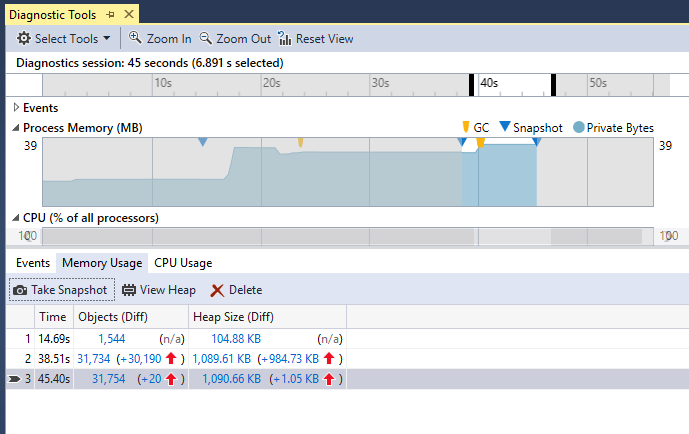Pin the Diagnostic Tools window

(110, 13)
